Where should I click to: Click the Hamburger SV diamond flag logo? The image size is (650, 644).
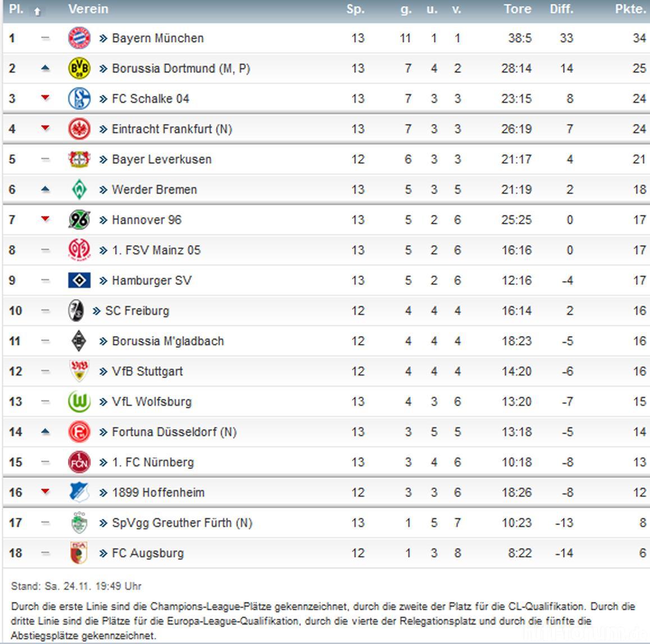79,280
